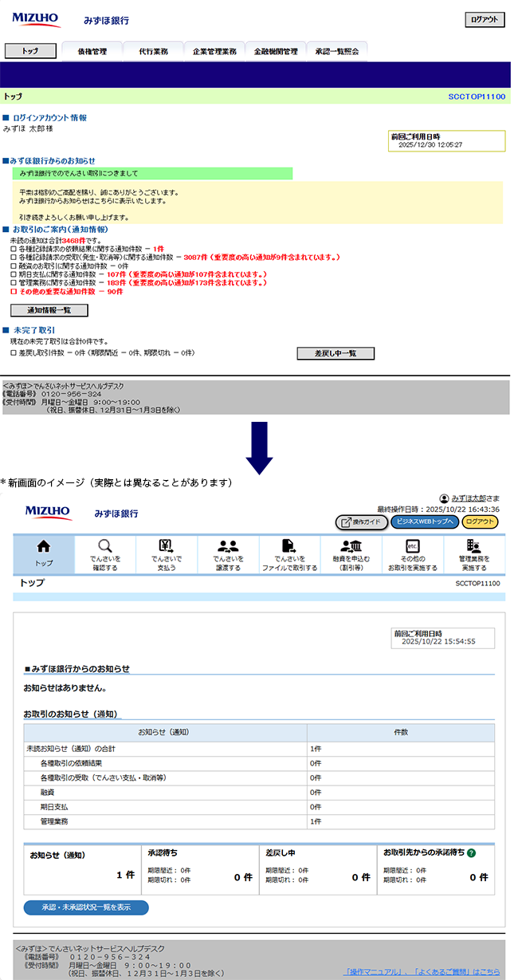Click the 各種記録請求の依頼結果に関する通知件数 line
Screen dimensions: 518x980
88,249
